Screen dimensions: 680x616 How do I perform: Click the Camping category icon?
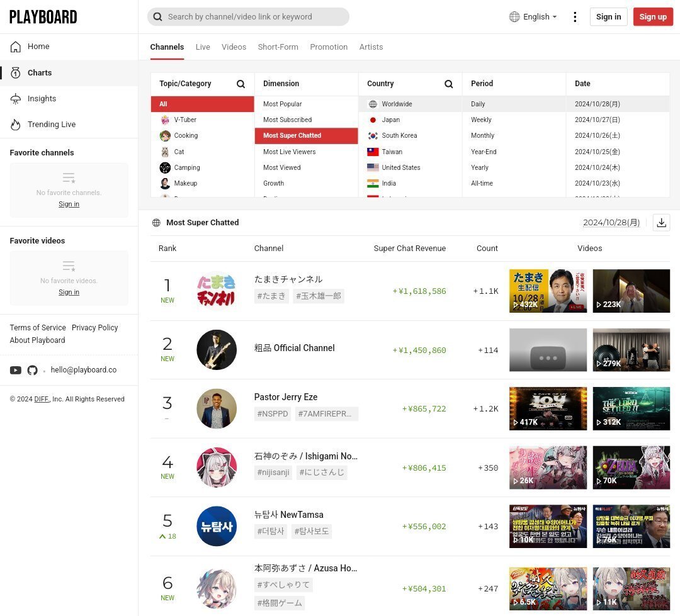[x=165, y=168]
